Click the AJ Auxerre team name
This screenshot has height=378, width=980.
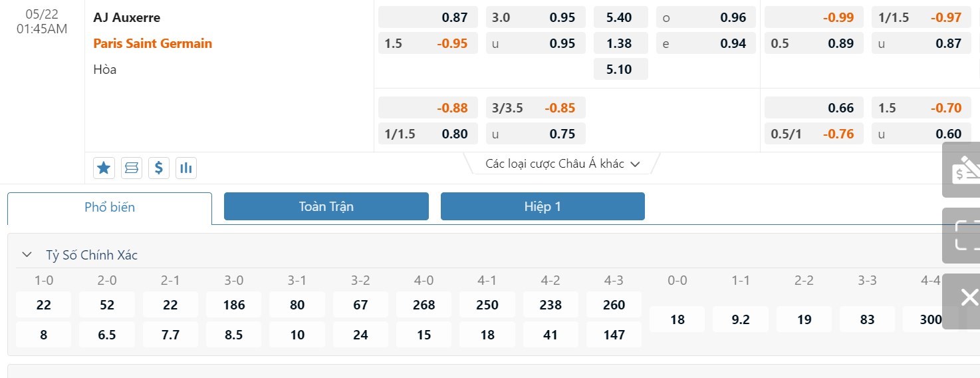point(127,17)
